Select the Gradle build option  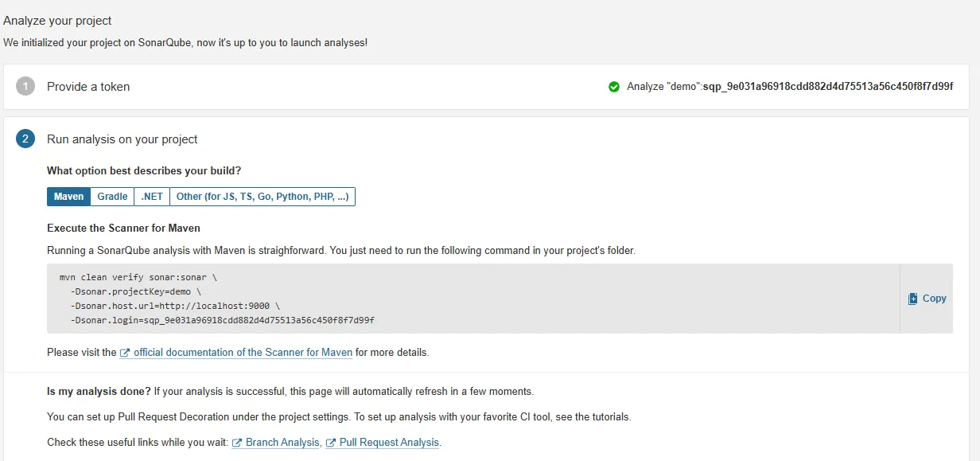tap(112, 196)
